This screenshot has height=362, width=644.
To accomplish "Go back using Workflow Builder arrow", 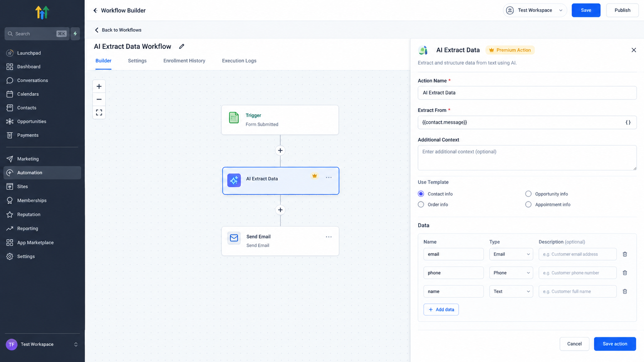I will coord(95,10).
